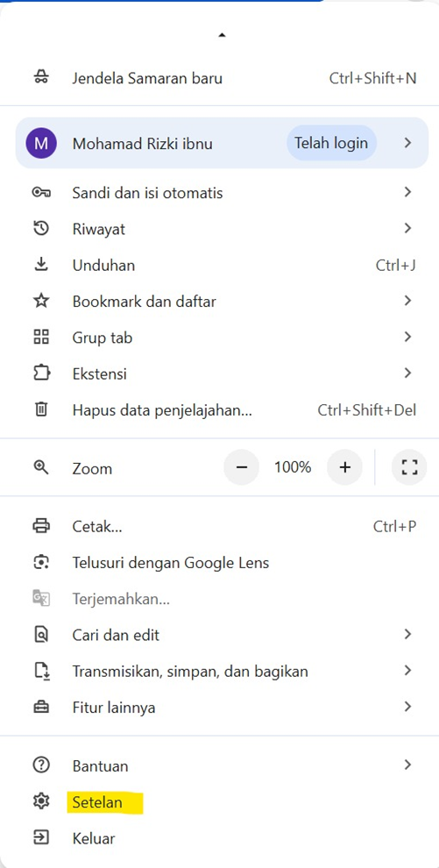Click the Telah login badge
The height and width of the screenshot is (868, 439).
[331, 143]
